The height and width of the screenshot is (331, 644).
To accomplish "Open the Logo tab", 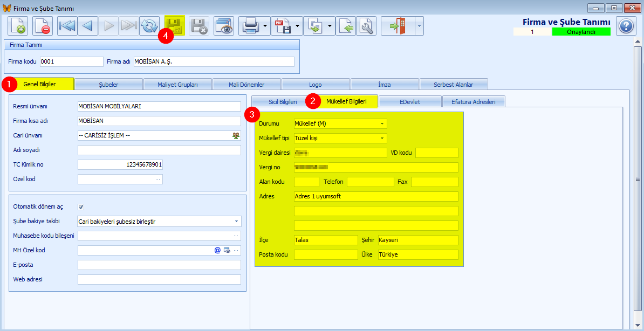I will [316, 85].
